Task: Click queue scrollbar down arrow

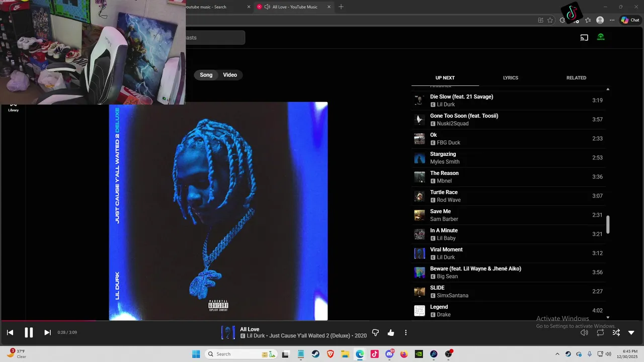Action: (x=608, y=317)
